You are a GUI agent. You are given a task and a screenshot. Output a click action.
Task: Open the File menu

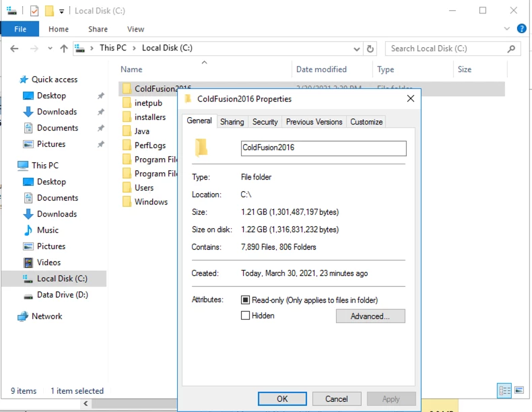click(x=20, y=29)
